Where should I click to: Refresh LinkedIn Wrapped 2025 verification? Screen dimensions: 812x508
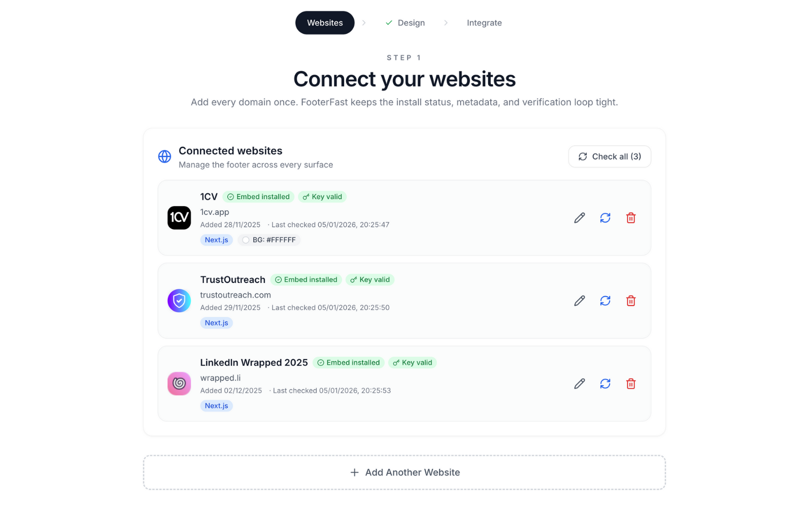605,384
